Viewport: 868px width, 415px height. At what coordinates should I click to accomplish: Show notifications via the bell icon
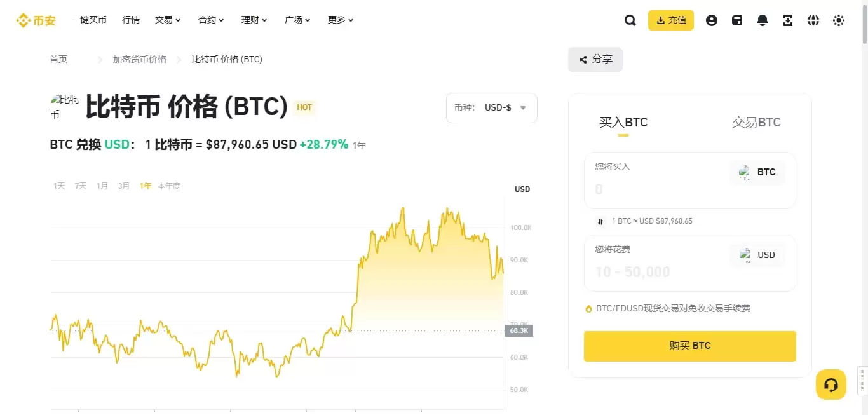point(763,20)
